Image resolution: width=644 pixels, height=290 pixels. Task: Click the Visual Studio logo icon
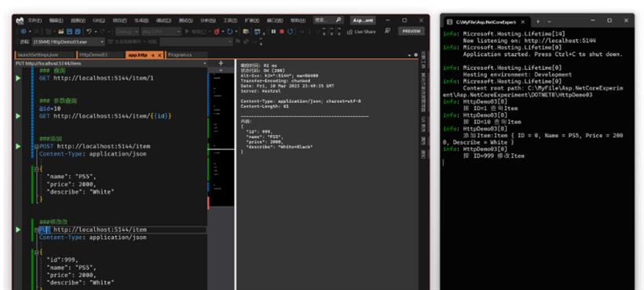click(x=20, y=20)
